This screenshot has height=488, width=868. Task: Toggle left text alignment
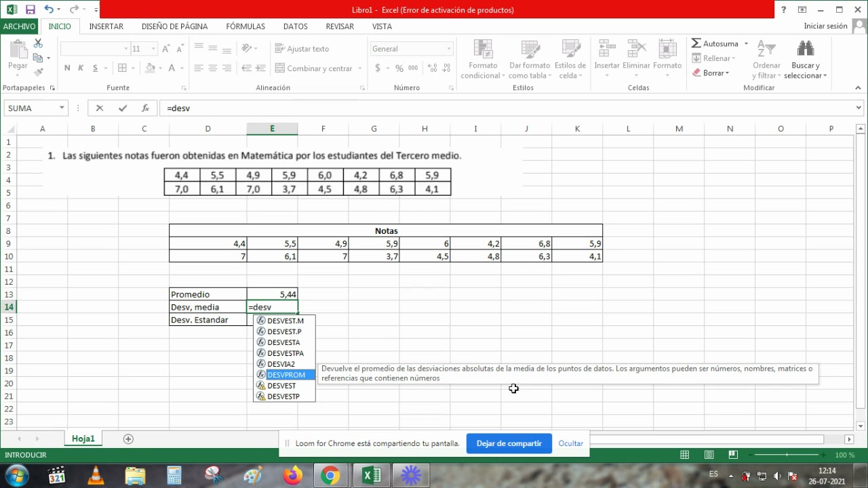pyautogui.click(x=199, y=68)
